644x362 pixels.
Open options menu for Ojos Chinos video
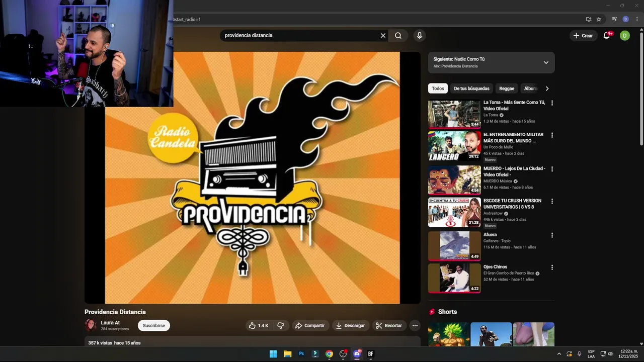click(x=552, y=267)
